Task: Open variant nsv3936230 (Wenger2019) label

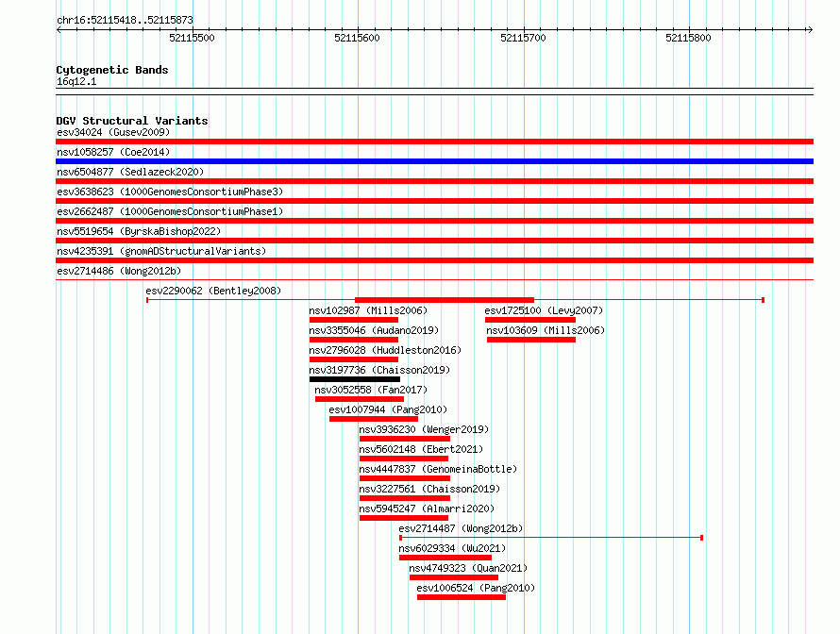Action: tap(424, 429)
